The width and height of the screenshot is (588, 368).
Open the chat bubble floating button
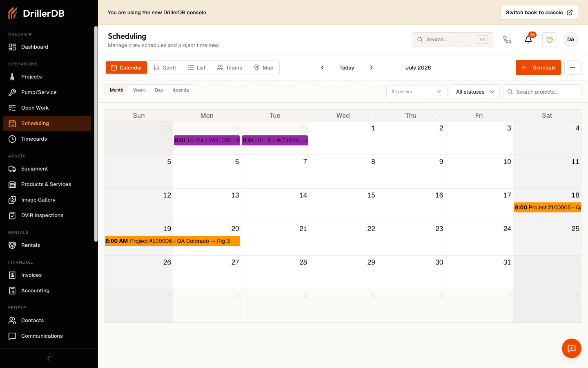tap(572, 348)
